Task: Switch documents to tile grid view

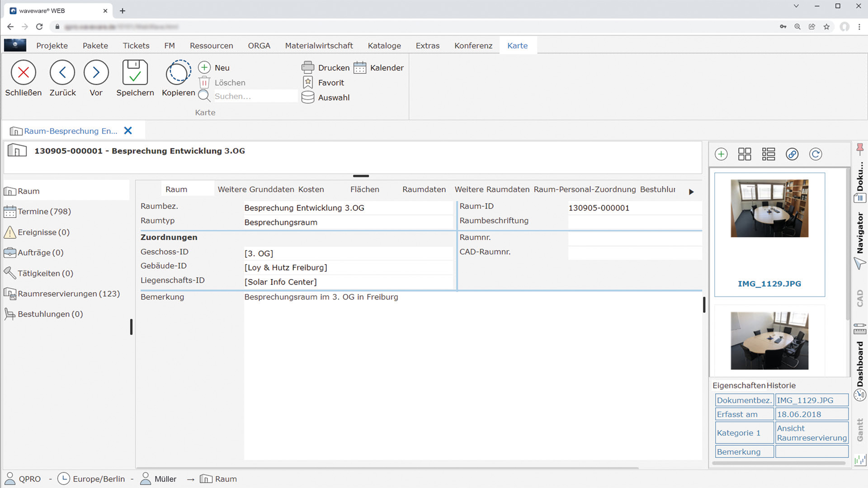Action: click(x=745, y=154)
